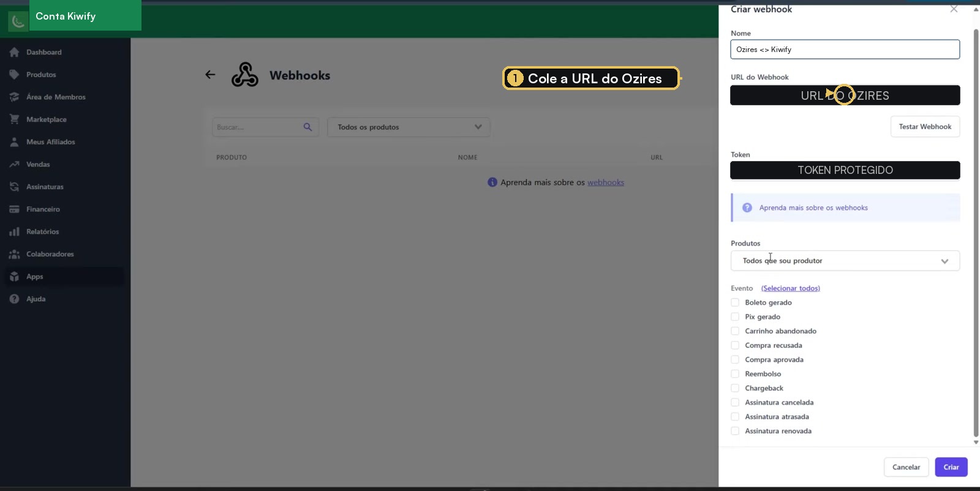
Task: Click the Financeiro card icon
Action: pos(14,209)
